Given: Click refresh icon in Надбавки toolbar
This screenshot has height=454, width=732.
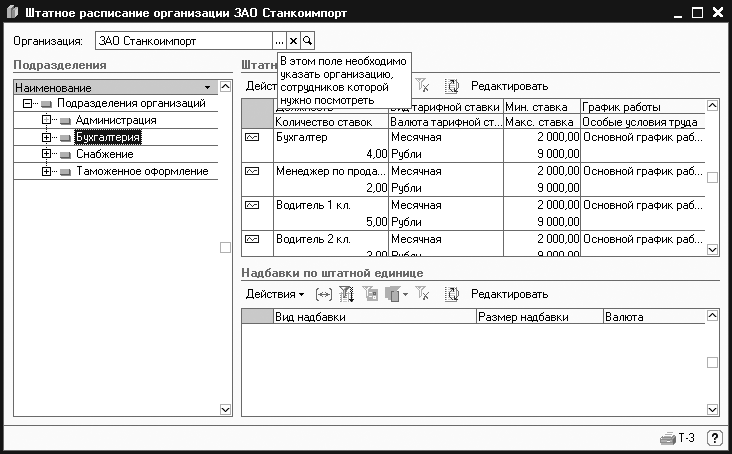Looking at the screenshot, I should click(x=451, y=294).
